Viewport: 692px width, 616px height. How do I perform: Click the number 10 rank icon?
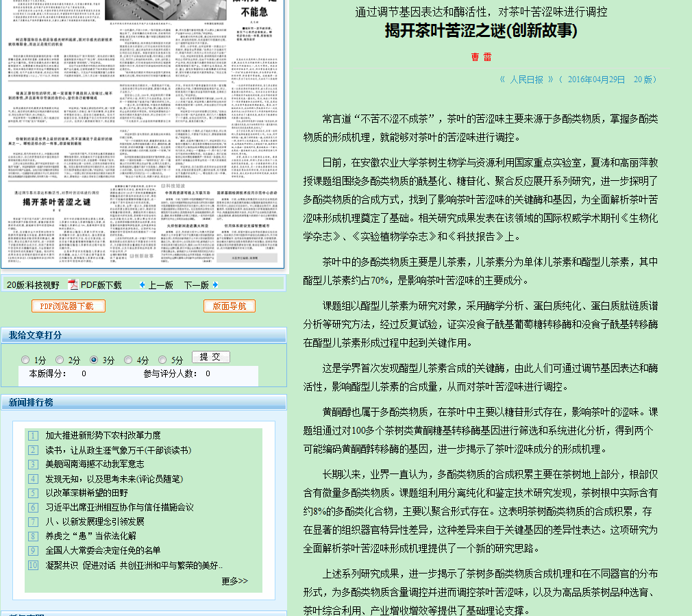pos(33,565)
